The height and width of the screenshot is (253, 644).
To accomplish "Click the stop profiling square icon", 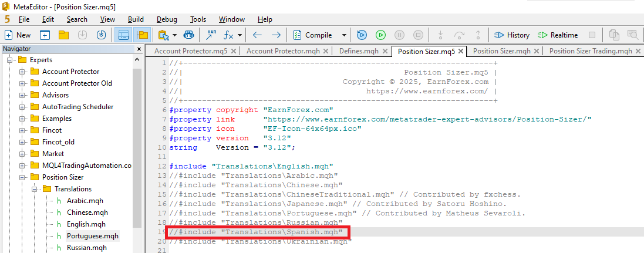I will click(592, 35).
